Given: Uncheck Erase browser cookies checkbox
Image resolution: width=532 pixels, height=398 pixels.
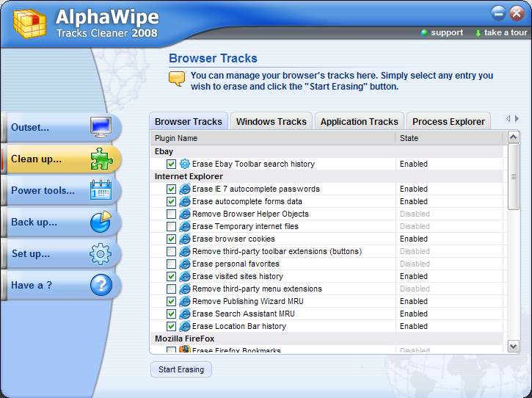Looking at the screenshot, I should coord(171,239).
